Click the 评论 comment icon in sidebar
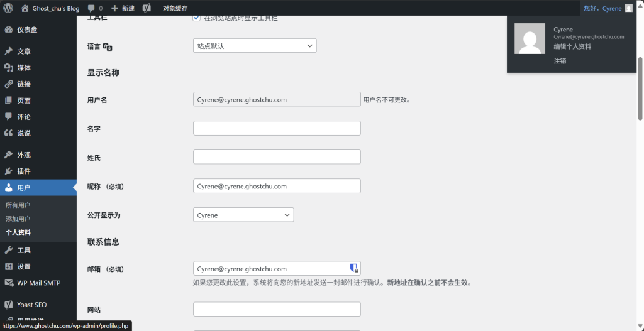This screenshot has width=644, height=331. [8, 117]
